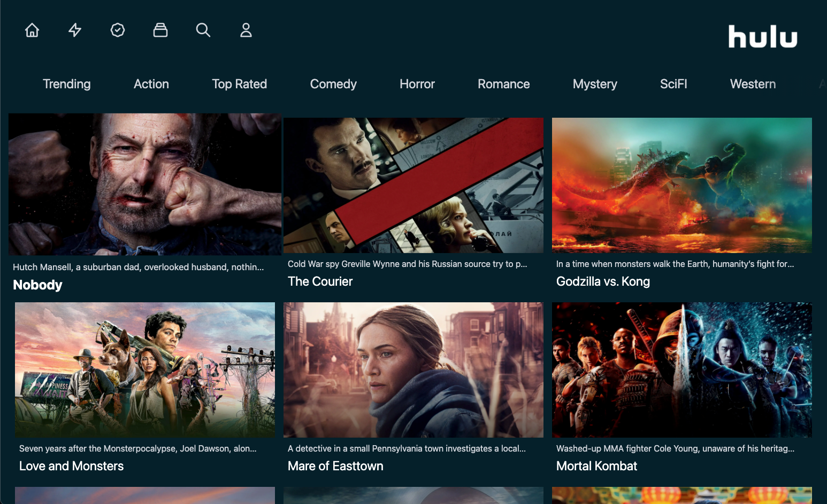Click description 'Hutch Mansell, a suburban dad'
Screen dimensions: 827x504
[139, 267]
